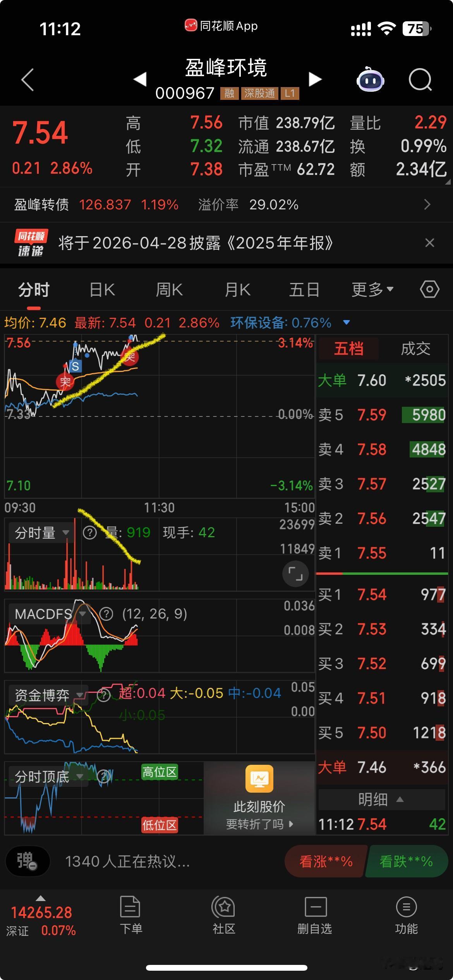This screenshot has height=980, width=453.
Task: Expand 环保设备 sector dropdown arrow
Action: (x=347, y=322)
